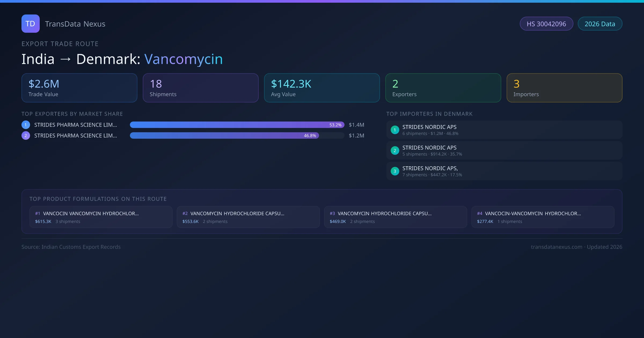Switch to Top Exporters by Market Share view

pyautogui.click(x=72, y=114)
